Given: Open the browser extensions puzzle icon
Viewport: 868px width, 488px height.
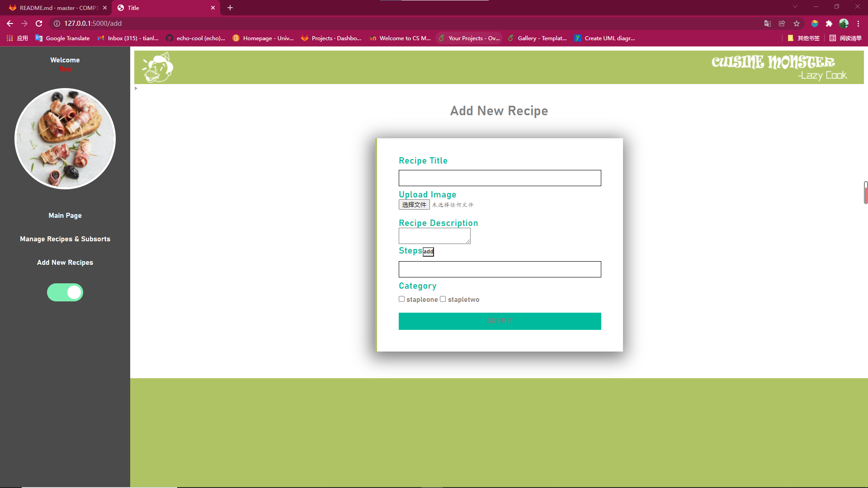Looking at the screenshot, I should point(829,23).
